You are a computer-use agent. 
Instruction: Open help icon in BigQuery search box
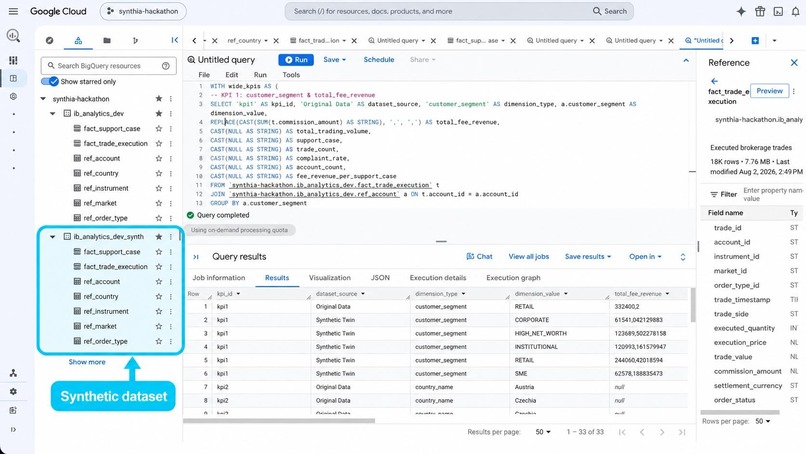pos(166,66)
